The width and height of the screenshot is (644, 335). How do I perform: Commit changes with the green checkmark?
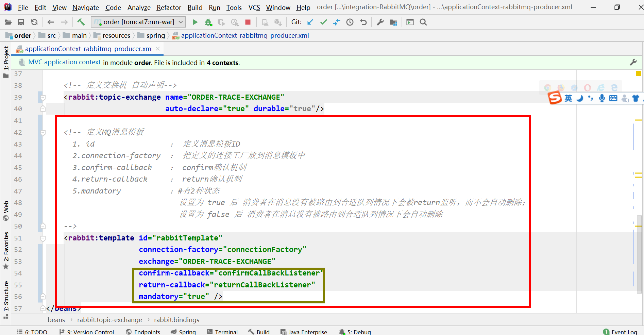click(323, 22)
